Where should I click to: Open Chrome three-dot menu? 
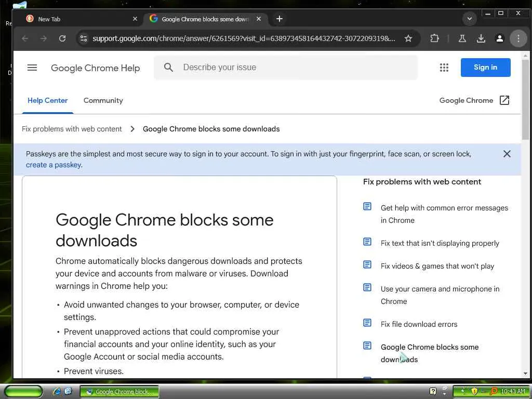(x=518, y=38)
